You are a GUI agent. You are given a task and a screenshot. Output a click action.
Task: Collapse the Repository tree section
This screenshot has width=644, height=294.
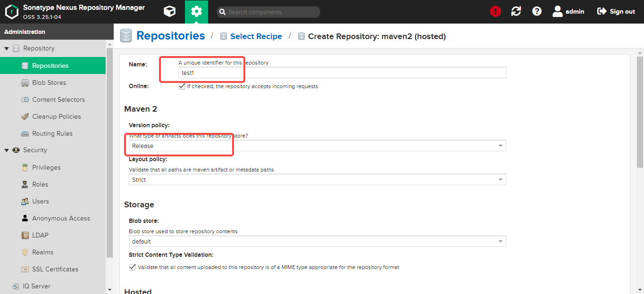pyautogui.click(x=7, y=49)
